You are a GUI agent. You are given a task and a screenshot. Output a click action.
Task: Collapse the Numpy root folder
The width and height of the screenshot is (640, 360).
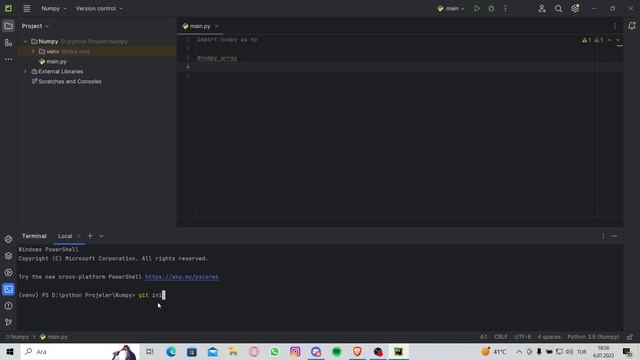(x=25, y=42)
